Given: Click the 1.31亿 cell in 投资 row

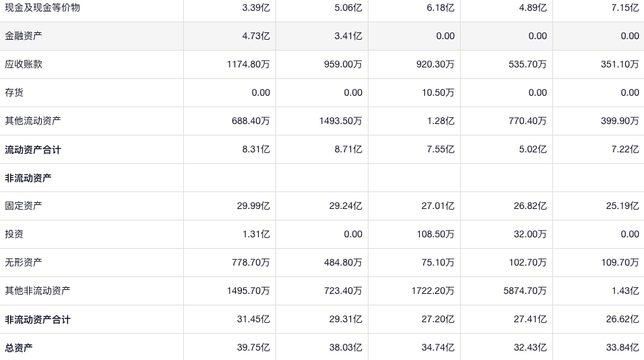Looking at the screenshot, I should (256, 235).
